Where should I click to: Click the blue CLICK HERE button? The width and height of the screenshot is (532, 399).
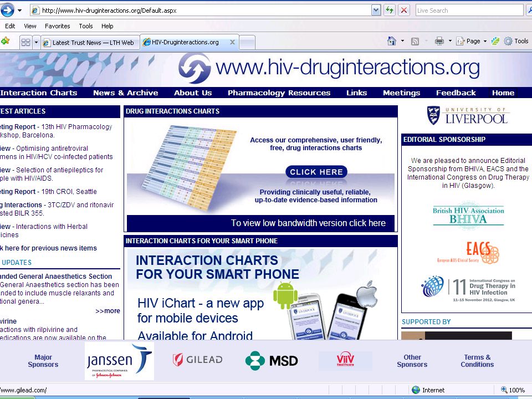click(x=316, y=172)
